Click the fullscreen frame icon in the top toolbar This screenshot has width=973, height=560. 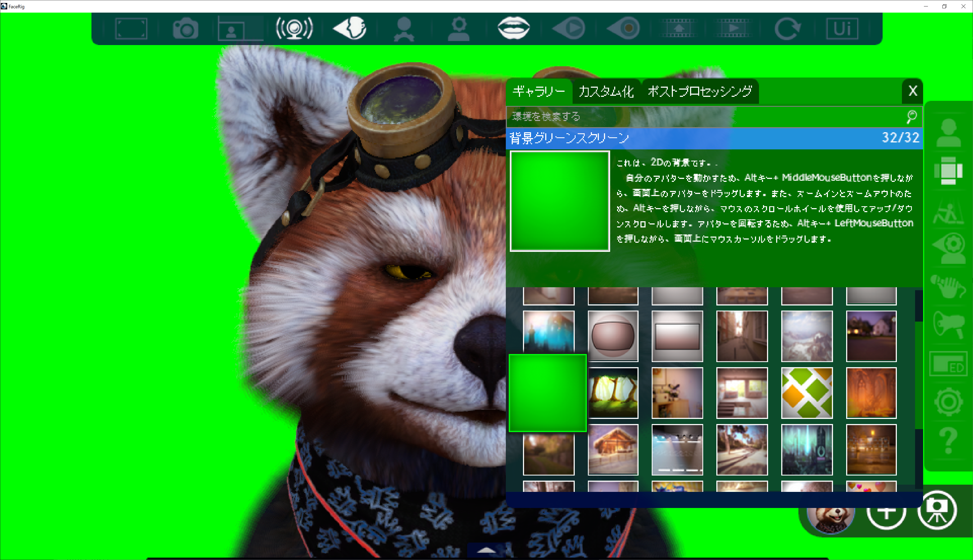click(131, 28)
